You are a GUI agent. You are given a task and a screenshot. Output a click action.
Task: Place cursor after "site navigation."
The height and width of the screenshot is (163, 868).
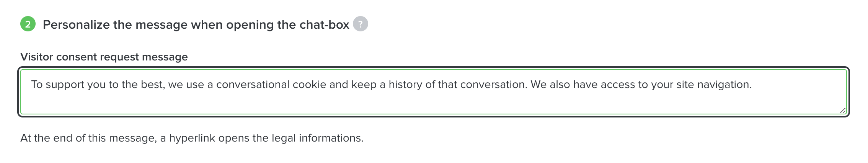click(x=752, y=85)
